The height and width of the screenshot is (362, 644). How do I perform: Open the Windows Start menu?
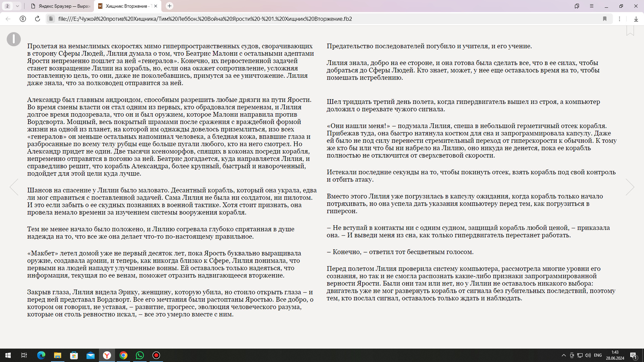click(8, 355)
